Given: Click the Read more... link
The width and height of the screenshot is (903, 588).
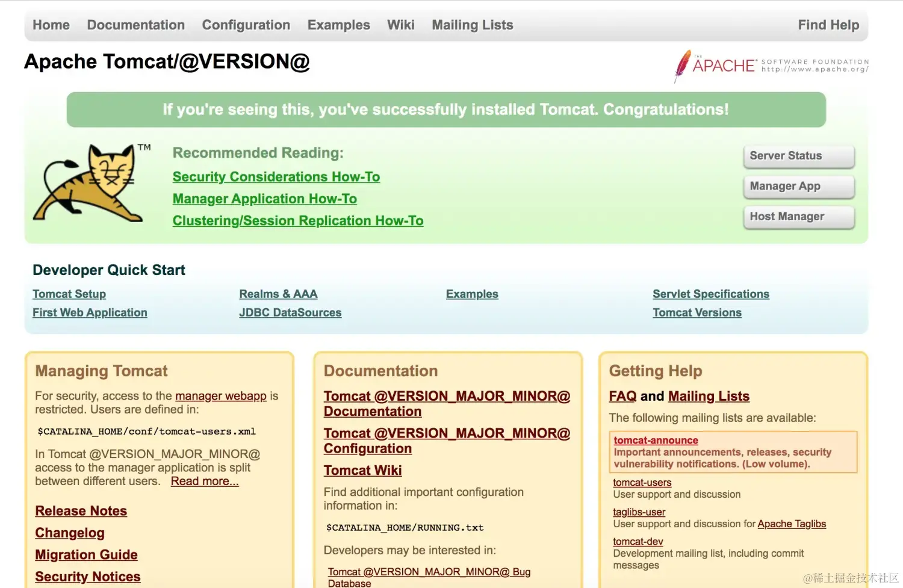Looking at the screenshot, I should point(205,481).
